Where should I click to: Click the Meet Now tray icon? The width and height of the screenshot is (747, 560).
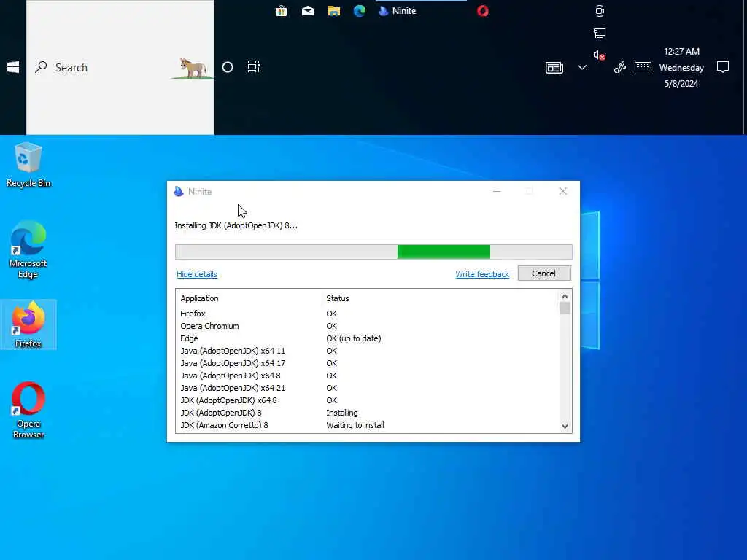pos(600,10)
